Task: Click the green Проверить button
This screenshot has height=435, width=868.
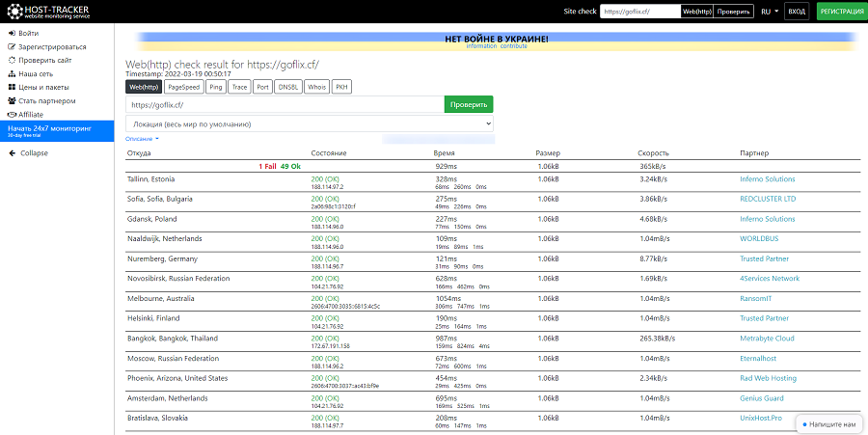Action: click(x=469, y=104)
